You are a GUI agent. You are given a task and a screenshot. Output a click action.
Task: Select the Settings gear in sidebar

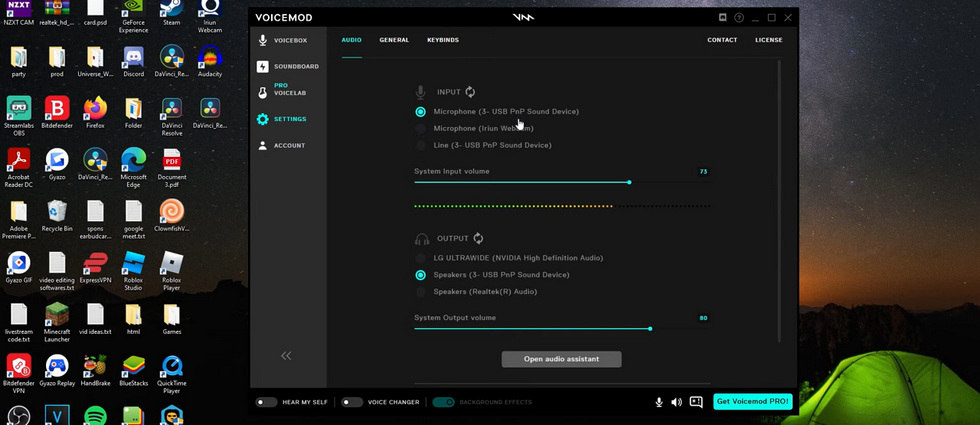tap(262, 119)
